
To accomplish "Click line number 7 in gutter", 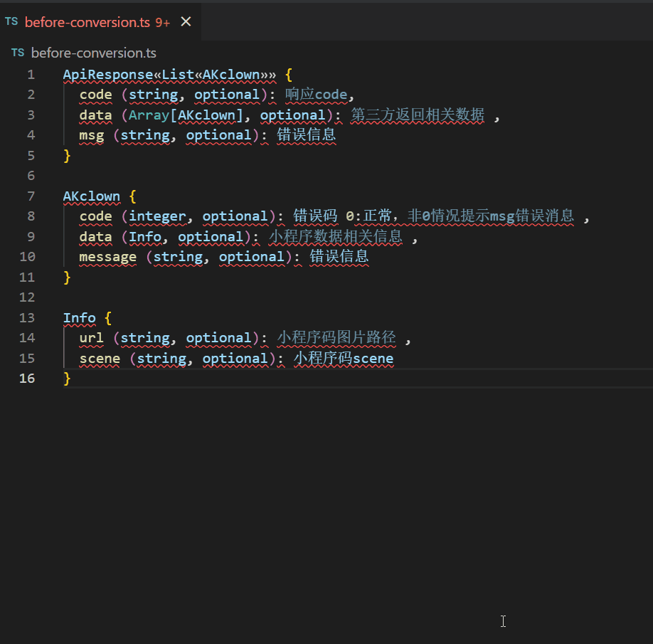I will (31, 196).
